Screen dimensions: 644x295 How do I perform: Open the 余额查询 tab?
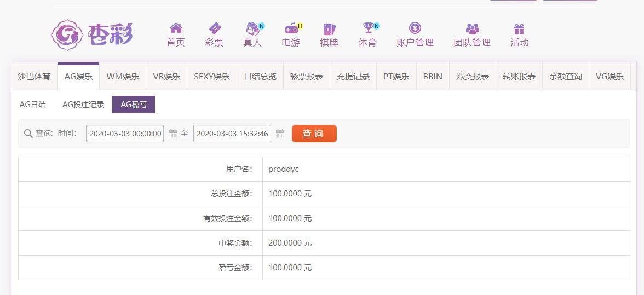coord(566,76)
